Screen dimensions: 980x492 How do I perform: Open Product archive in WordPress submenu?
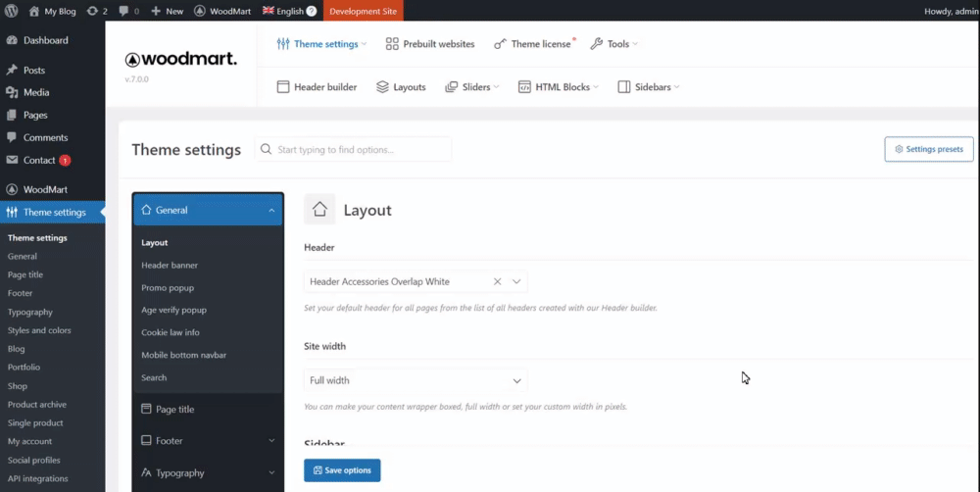(x=37, y=405)
